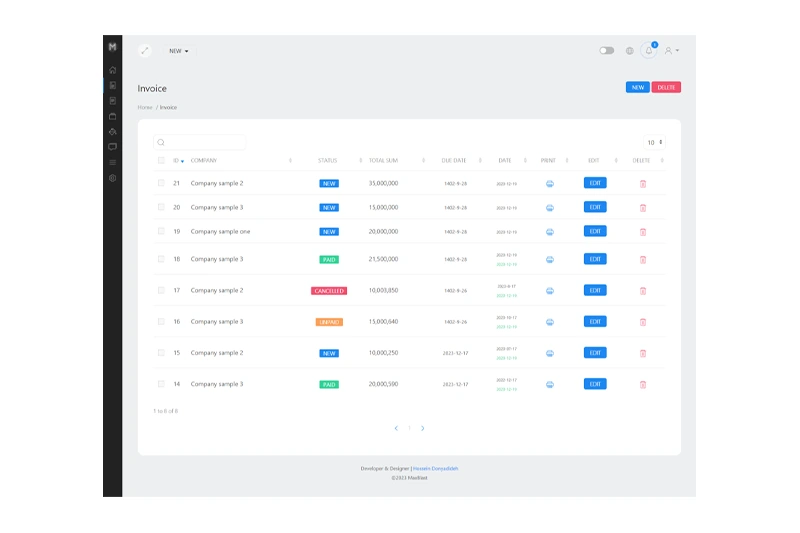
Task: Open the settings gear in the sidebar
Action: click(113, 178)
